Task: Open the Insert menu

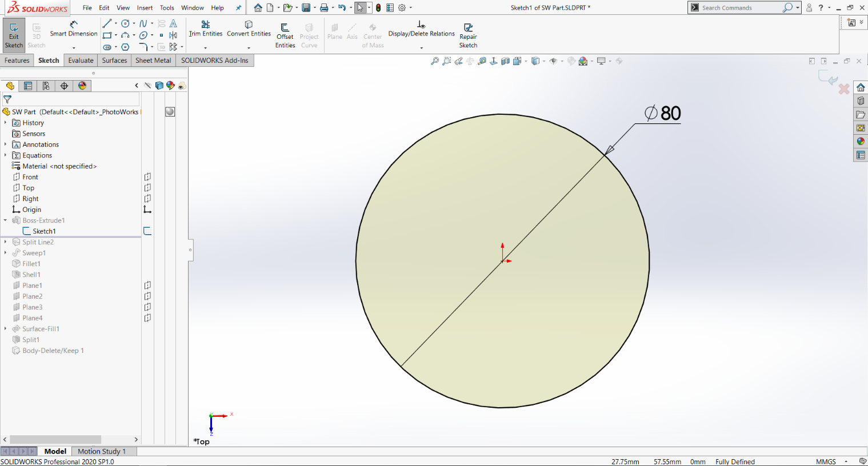Action: click(x=145, y=7)
